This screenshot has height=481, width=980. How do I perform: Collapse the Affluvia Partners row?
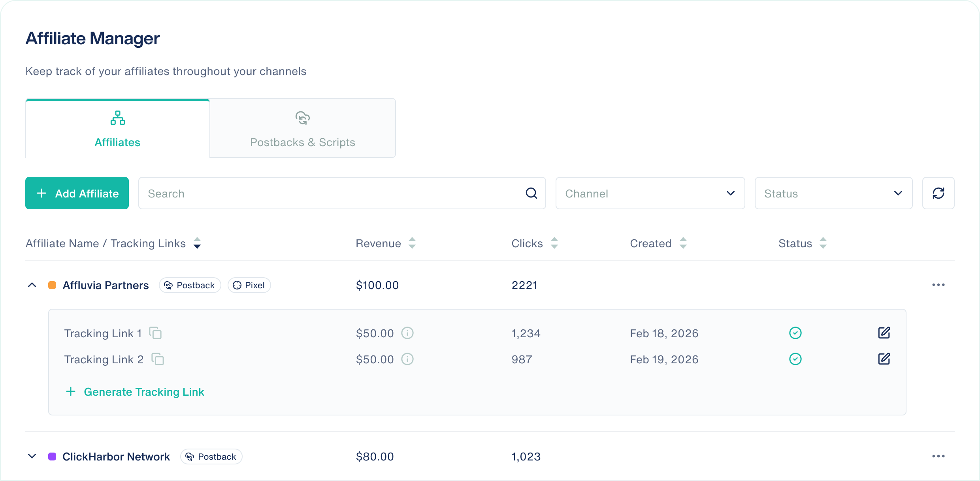click(32, 285)
